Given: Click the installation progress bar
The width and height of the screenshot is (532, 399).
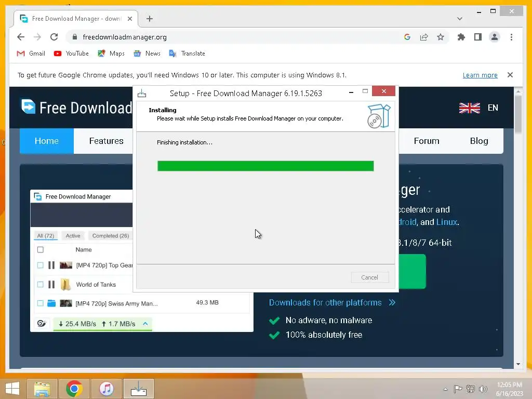Looking at the screenshot, I should click(265, 166).
